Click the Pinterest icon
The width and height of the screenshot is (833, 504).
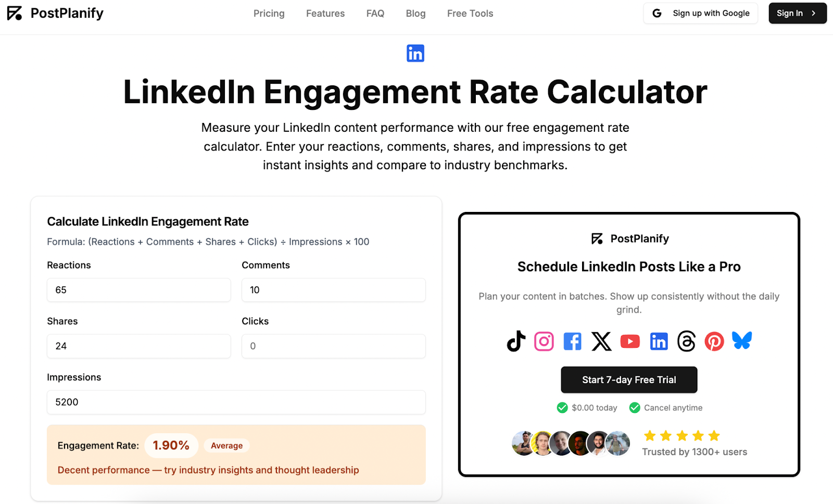point(714,342)
